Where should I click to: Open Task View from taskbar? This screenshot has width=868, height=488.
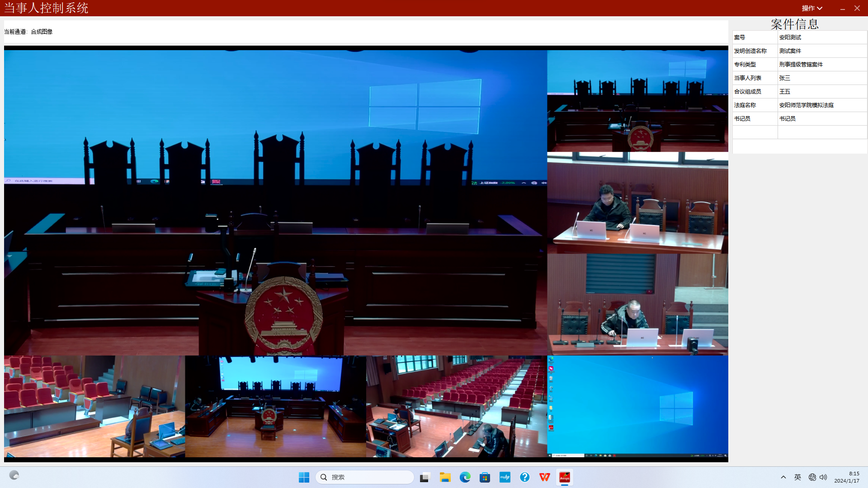[x=425, y=477]
